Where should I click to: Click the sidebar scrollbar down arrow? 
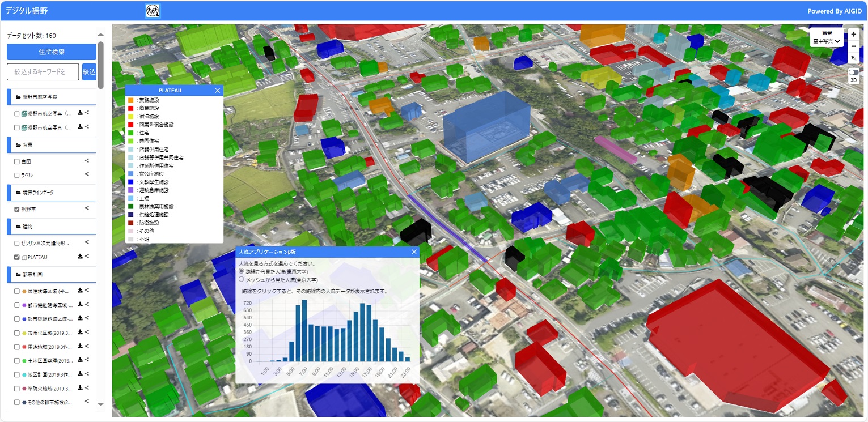pyautogui.click(x=101, y=404)
